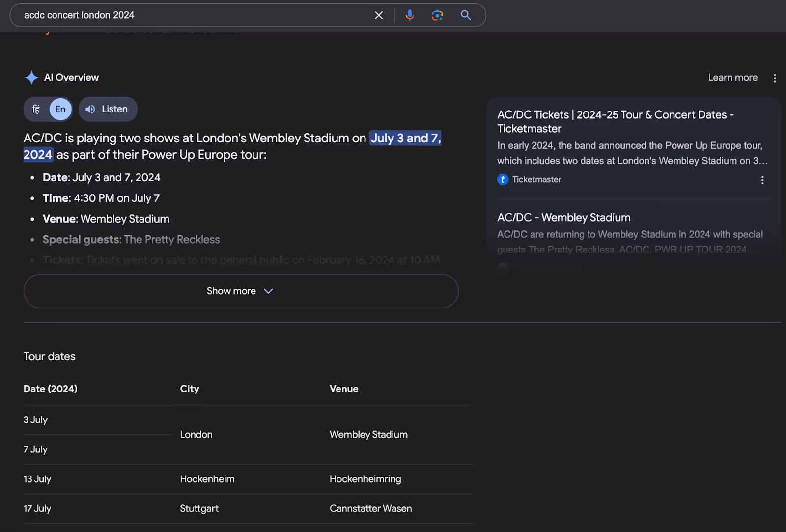Click Wembley Stadium venue table cell
The width and height of the screenshot is (786, 532).
[368, 435]
